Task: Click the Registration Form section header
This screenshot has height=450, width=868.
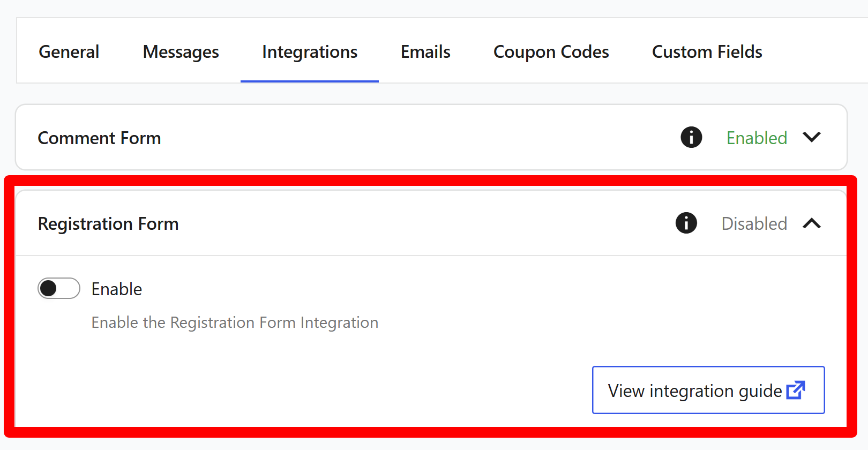Action: pos(108,223)
